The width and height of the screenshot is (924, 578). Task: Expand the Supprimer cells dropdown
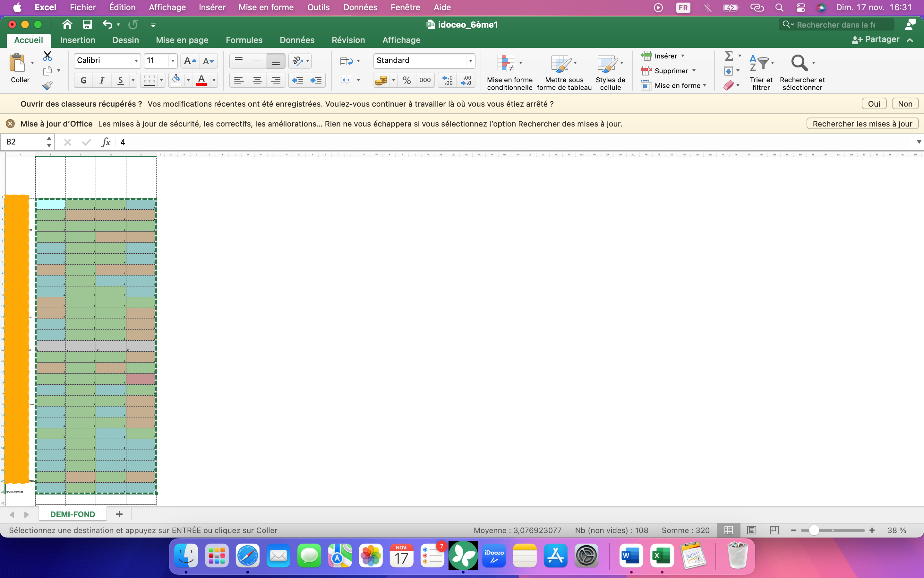coord(694,71)
